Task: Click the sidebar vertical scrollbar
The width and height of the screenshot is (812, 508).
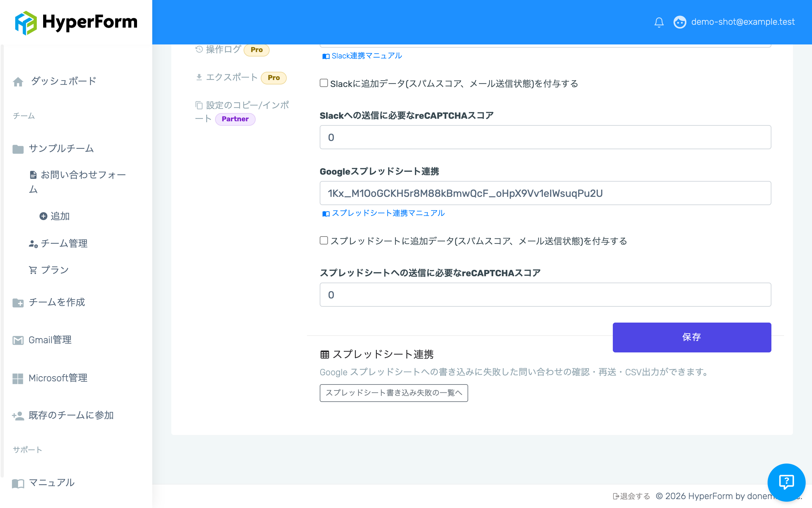Action: pyautogui.click(x=2, y=260)
